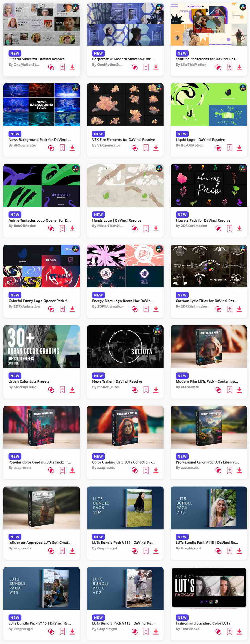
Task: Open the News Trailer DaVinci Resolve title
Action: point(117,381)
